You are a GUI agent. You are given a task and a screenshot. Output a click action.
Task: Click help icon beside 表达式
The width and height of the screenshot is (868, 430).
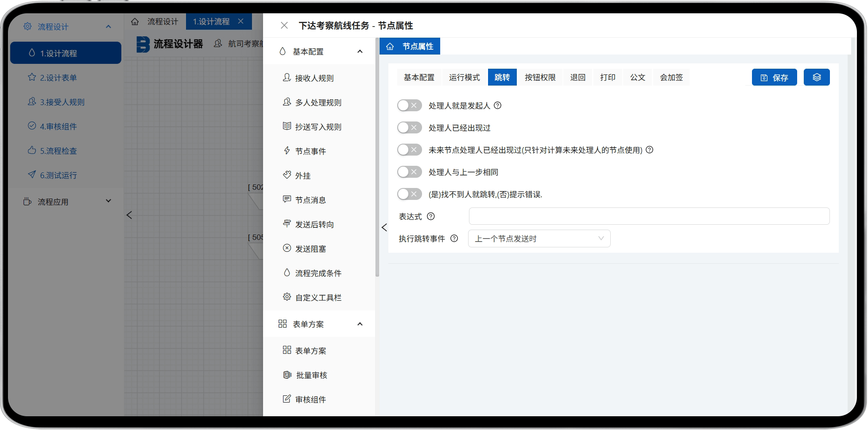tap(430, 216)
